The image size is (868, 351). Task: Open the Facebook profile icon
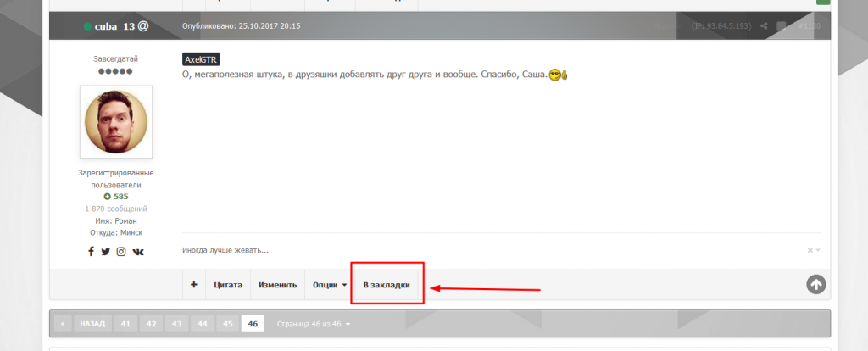point(92,251)
